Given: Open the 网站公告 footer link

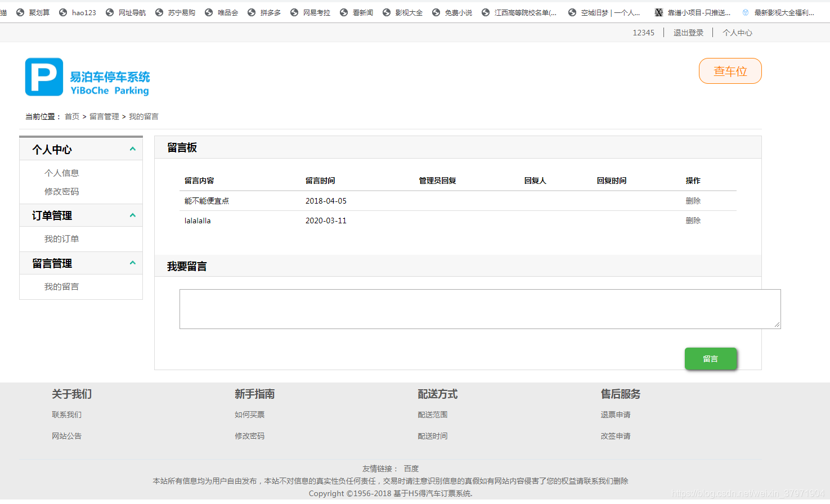Looking at the screenshot, I should pos(67,436).
